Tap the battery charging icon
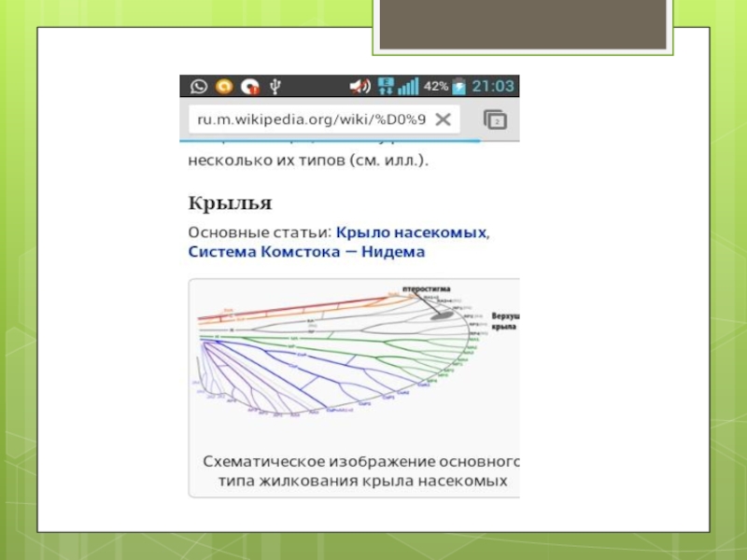This screenshot has height=560, width=747. pyautogui.click(x=458, y=86)
